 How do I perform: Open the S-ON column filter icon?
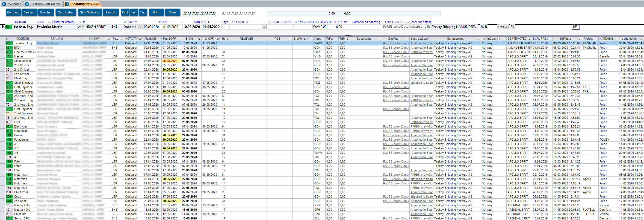coord(199,39)
